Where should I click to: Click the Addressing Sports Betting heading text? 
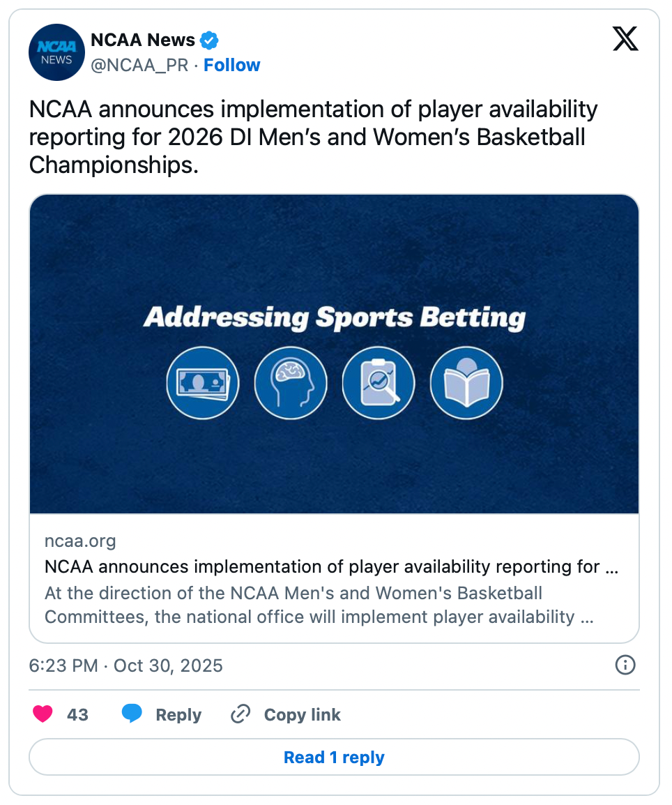coord(334,318)
